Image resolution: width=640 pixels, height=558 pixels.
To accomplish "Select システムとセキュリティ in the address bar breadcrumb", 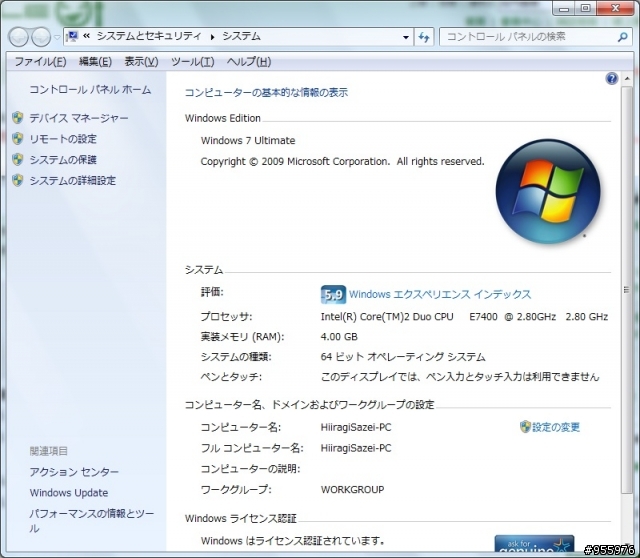I will [x=149, y=36].
